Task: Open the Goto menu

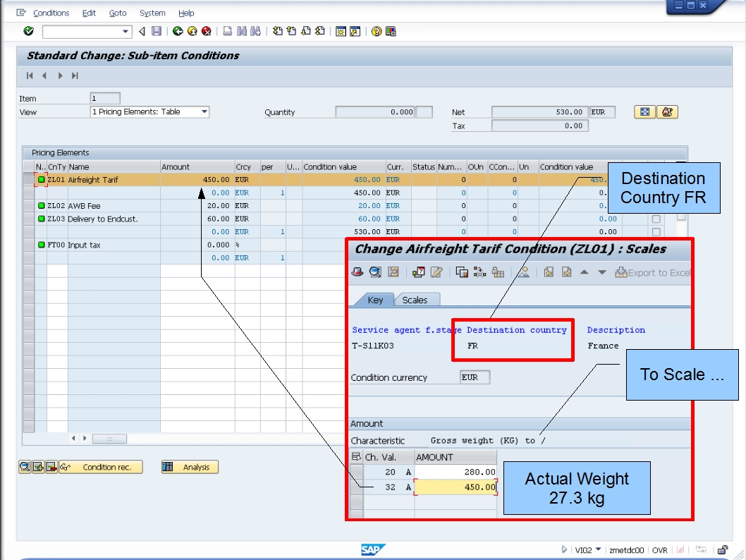Action: (117, 13)
